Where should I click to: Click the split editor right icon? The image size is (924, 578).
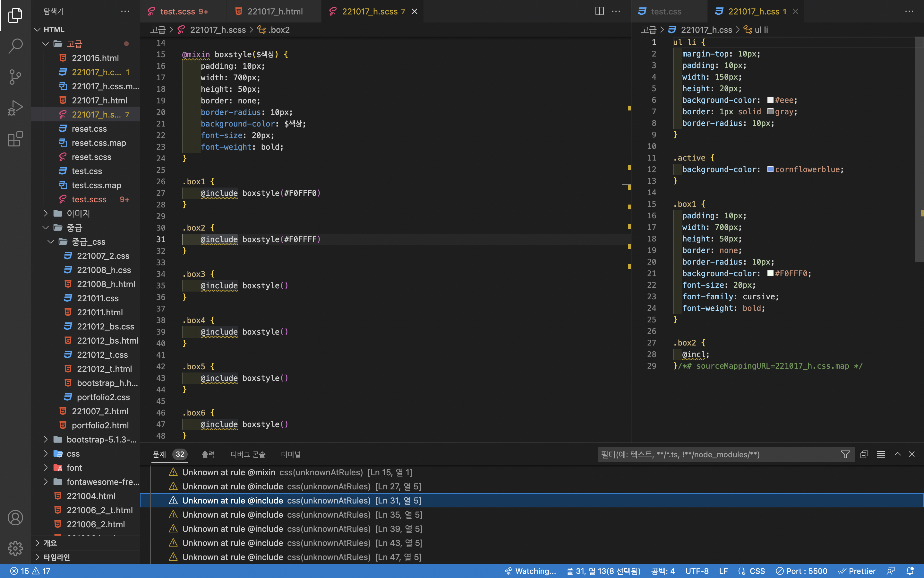[x=599, y=12]
